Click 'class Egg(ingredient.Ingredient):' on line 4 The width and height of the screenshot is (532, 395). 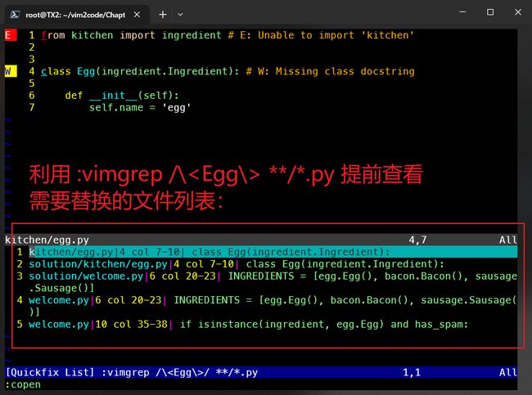(x=140, y=71)
